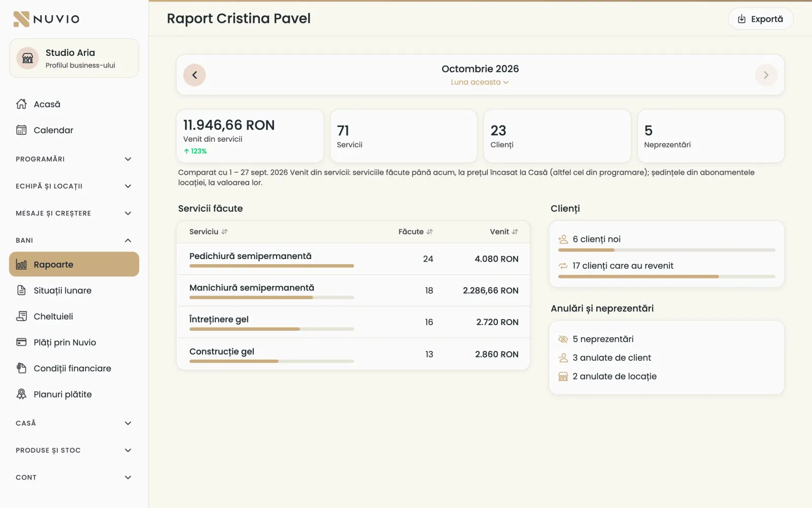Click the export download icon
The image size is (812, 508).
click(741, 19)
